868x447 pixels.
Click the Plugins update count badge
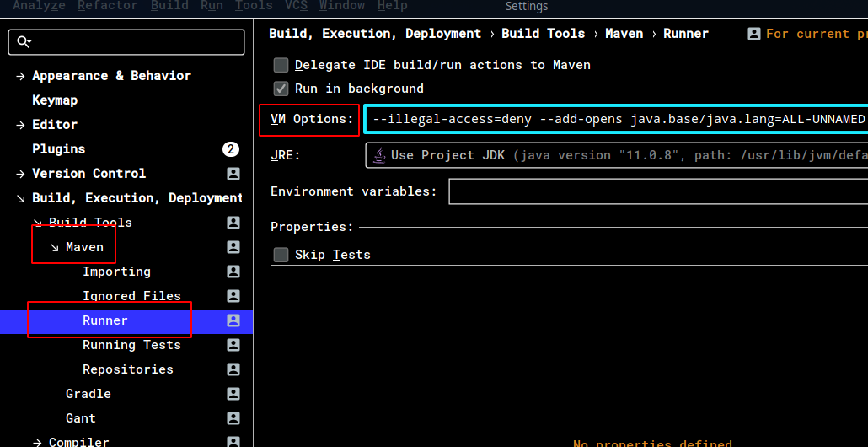231,149
